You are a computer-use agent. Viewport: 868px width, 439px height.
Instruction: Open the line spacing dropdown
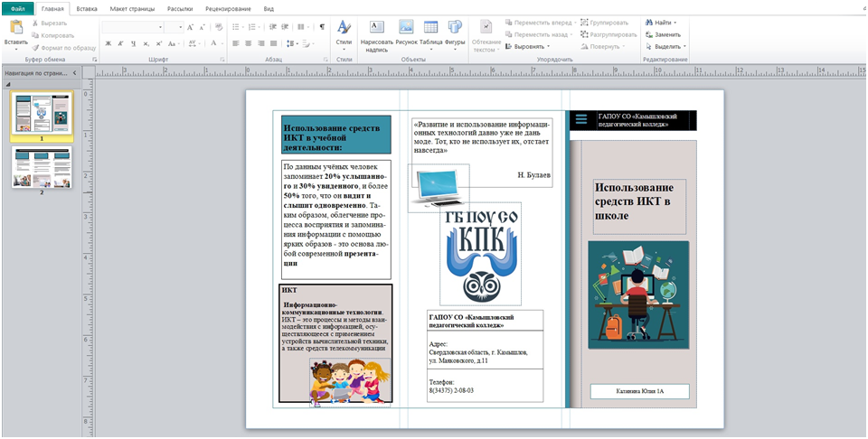coord(292,43)
